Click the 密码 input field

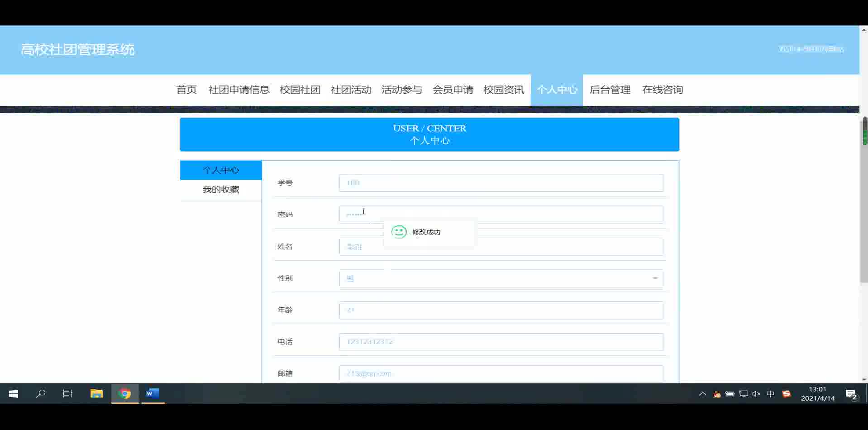tap(501, 215)
